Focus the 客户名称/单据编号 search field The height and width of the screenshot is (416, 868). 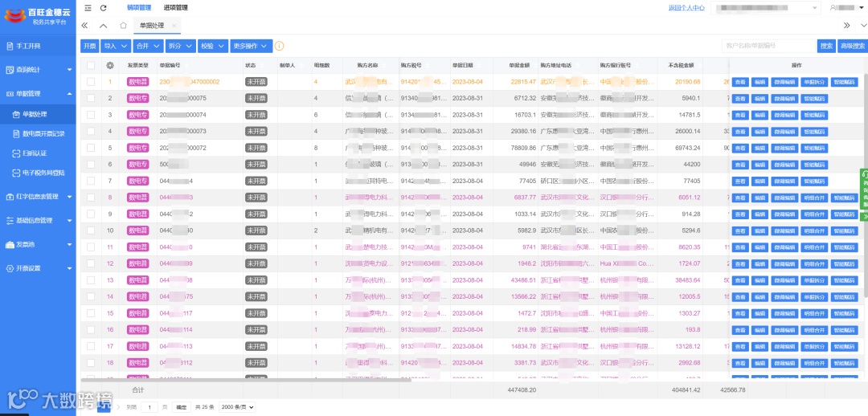(x=768, y=46)
